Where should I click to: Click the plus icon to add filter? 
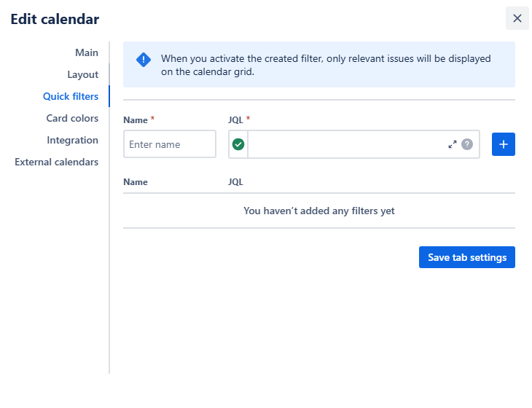coord(504,144)
